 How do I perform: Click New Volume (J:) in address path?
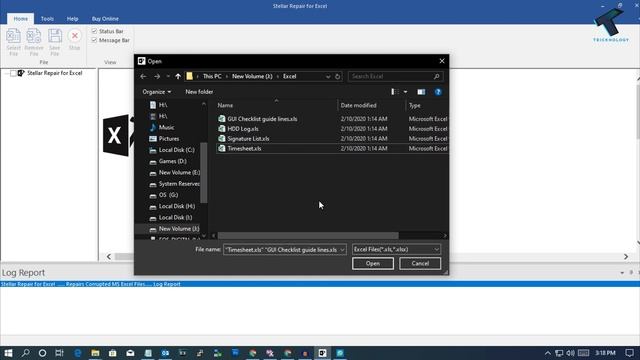click(252, 76)
